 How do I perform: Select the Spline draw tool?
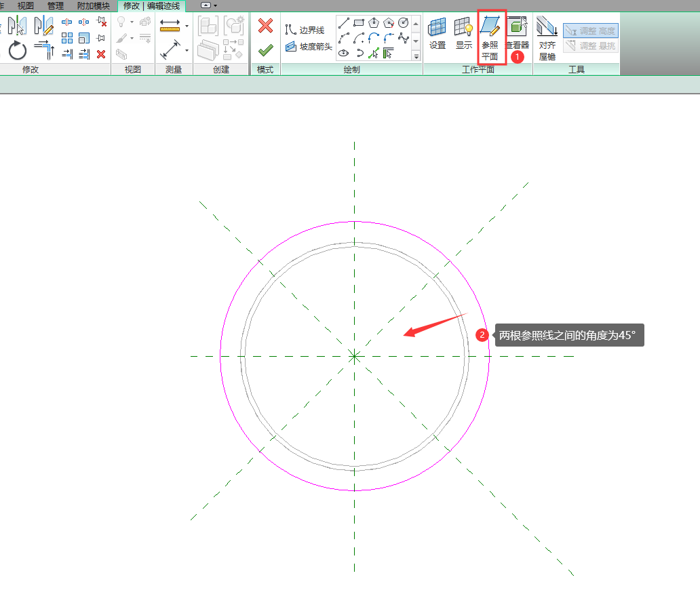[403, 38]
